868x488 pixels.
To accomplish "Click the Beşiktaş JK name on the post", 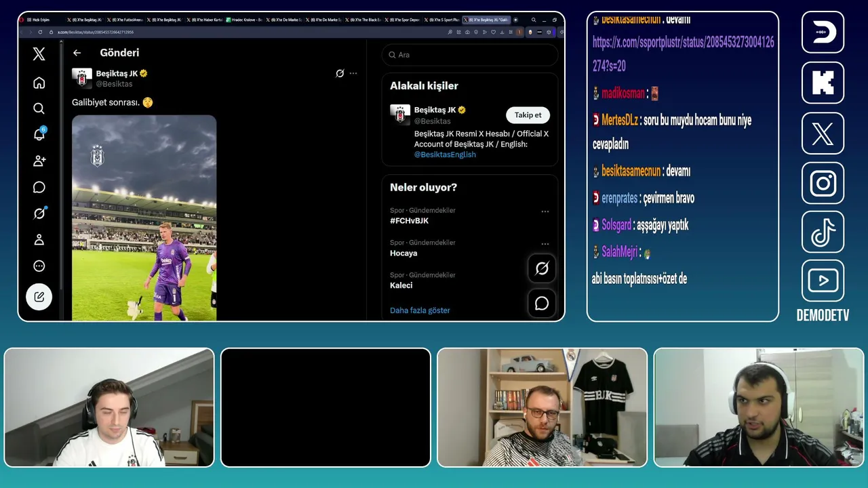I will click(117, 73).
